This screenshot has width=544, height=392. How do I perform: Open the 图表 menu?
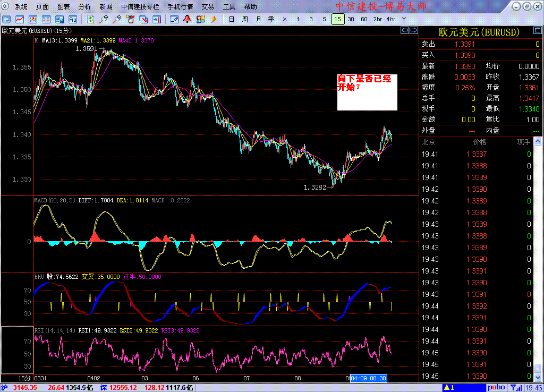(x=64, y=6)
